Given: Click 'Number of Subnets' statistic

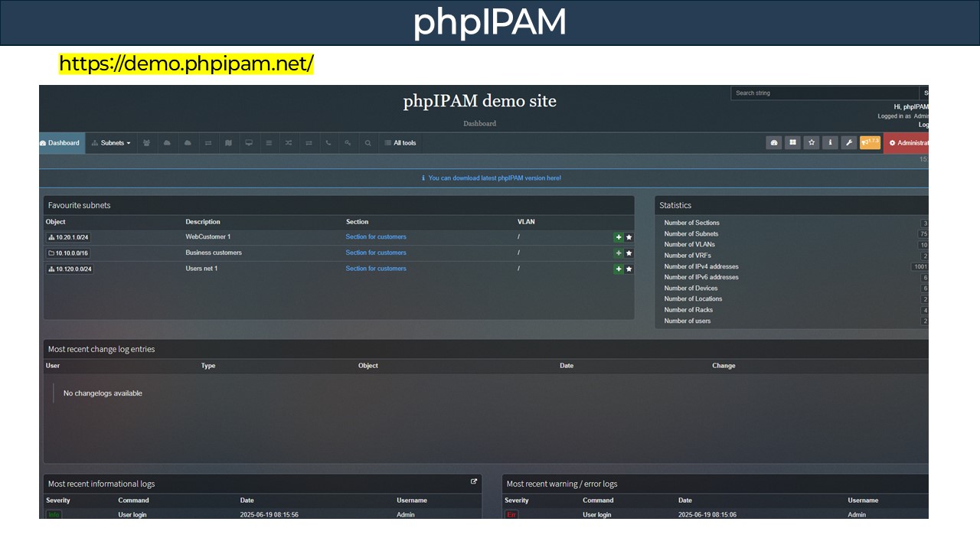Looking at the screenshot, I should [x=691, y=234].
